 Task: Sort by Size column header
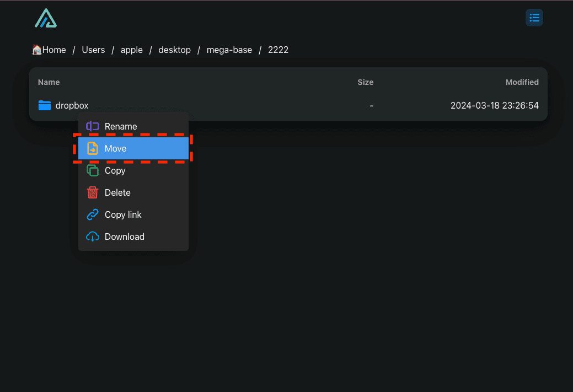click(x=365, y=82)
